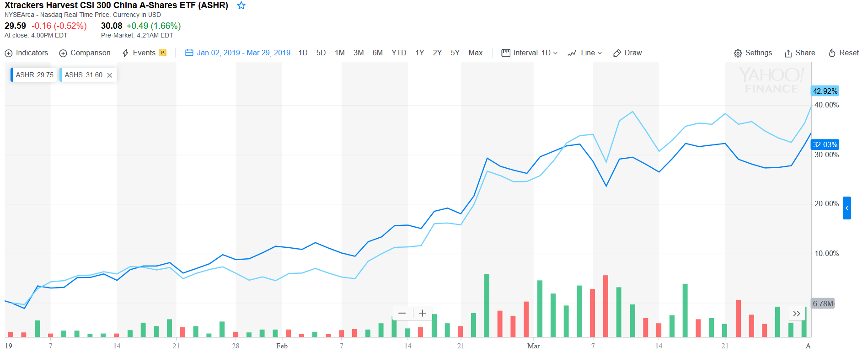Click the pre-market price 30.08

pos(112,26)
